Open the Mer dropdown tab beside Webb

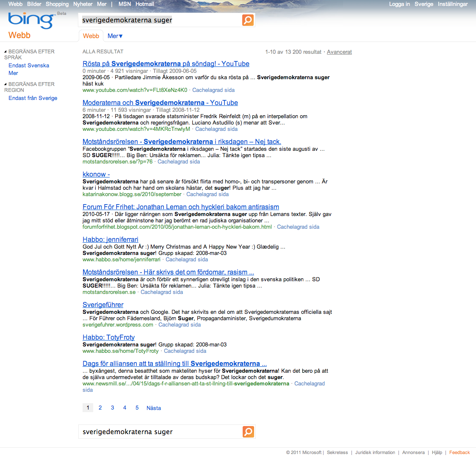click(x=115, y=36)
